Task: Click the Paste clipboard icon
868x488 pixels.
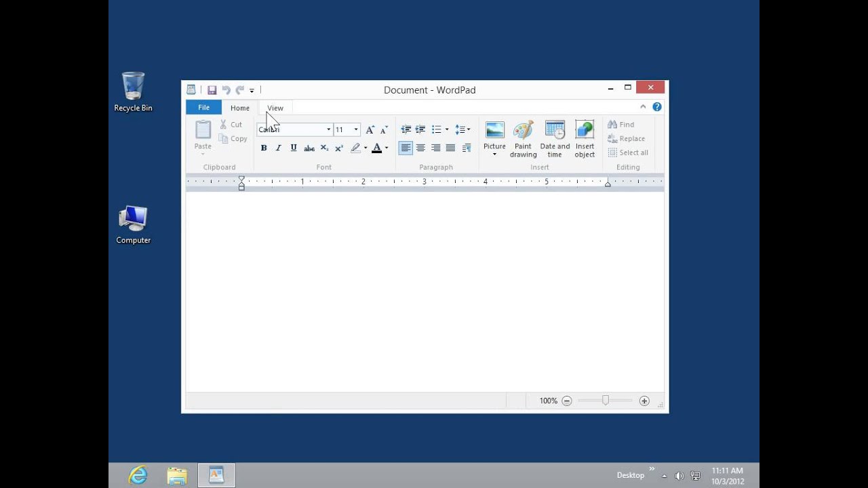Action: pos(203,129)
